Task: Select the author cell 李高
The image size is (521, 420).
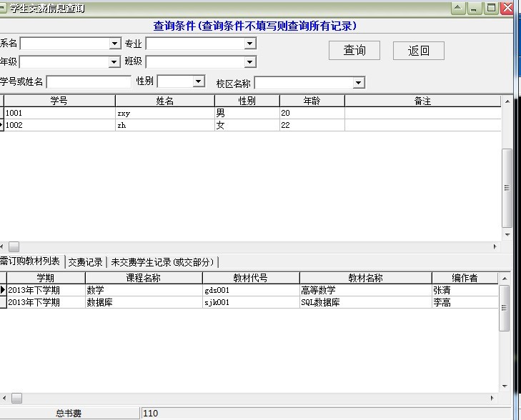Action: 465,302
